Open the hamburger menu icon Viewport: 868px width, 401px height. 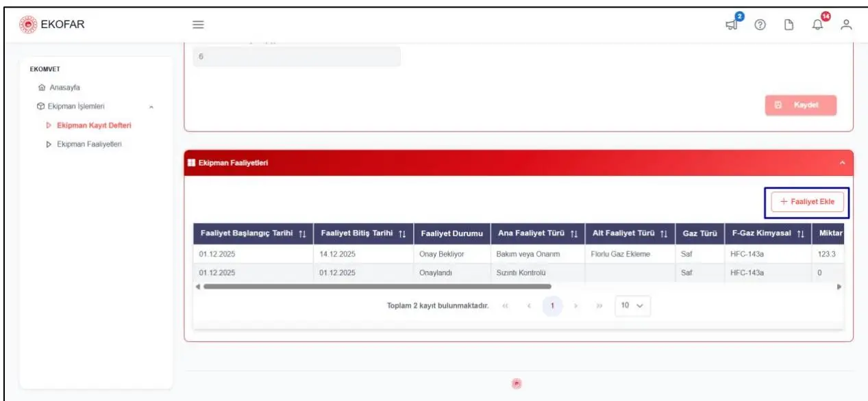coord(199,24)
